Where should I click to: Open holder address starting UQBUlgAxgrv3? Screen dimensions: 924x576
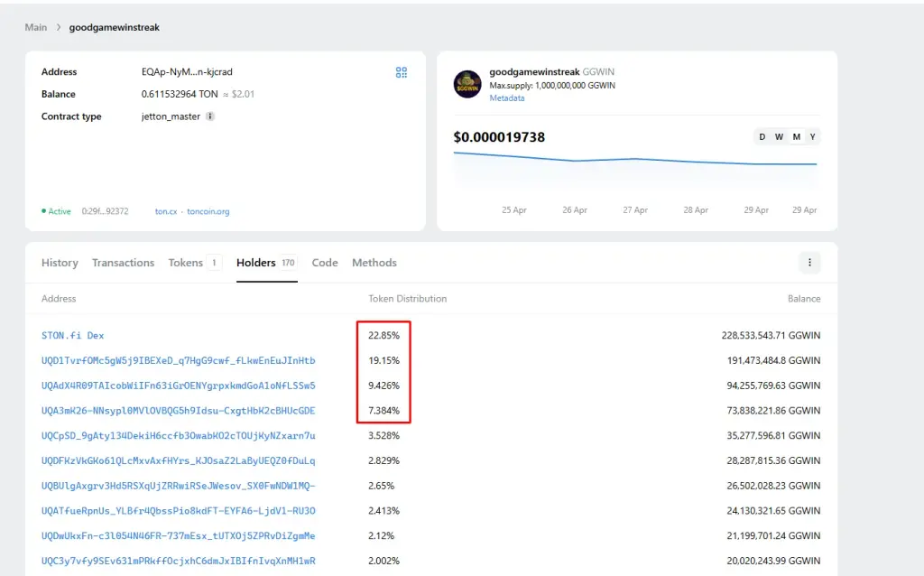tap(178, 485)
